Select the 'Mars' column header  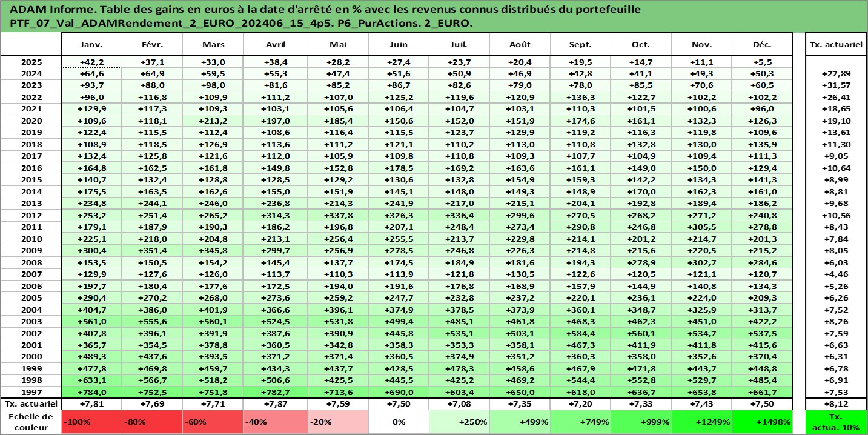(213, 44)
